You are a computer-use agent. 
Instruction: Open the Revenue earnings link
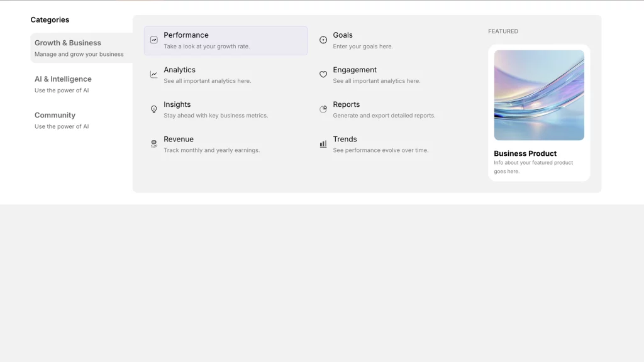179,140
